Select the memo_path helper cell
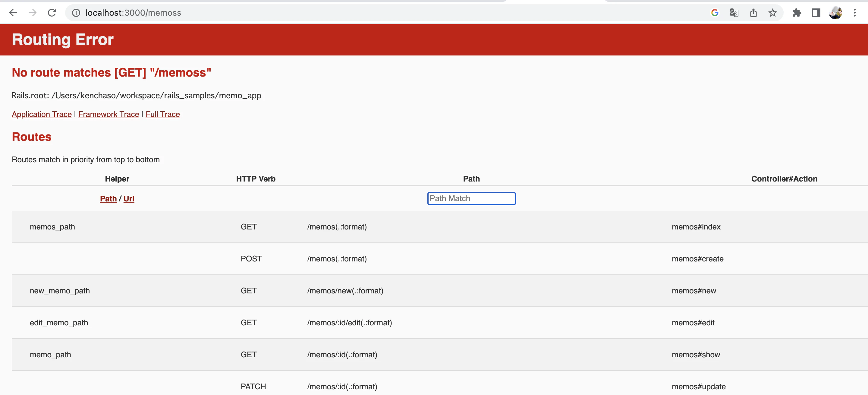Viewport: 868px width, 395px height. [x=50, y=355]
